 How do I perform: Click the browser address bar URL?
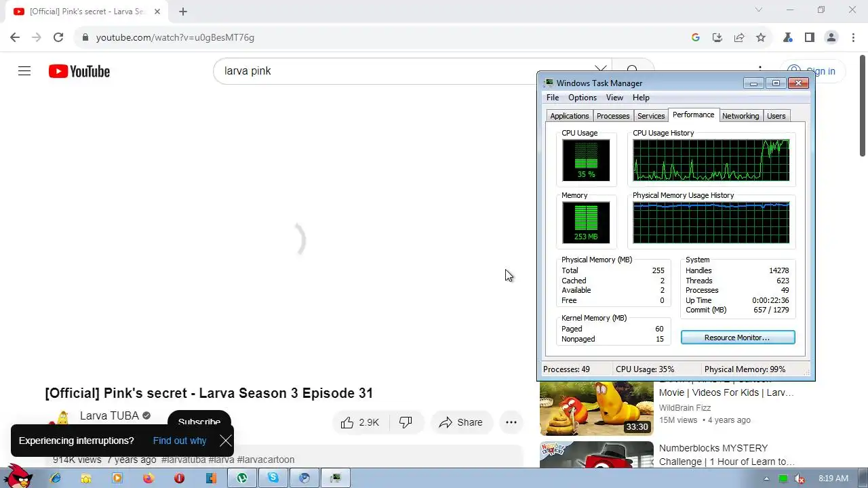175,37
